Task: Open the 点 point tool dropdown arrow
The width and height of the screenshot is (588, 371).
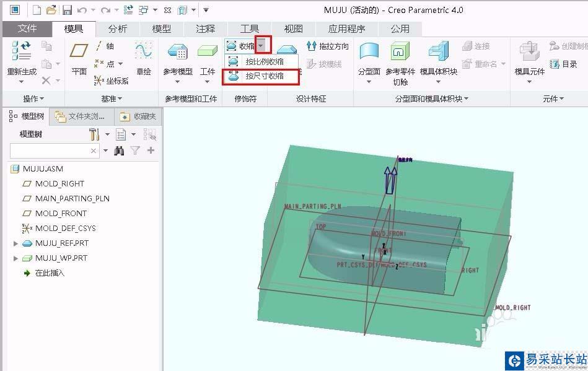Action: click(x=120, y=64)
